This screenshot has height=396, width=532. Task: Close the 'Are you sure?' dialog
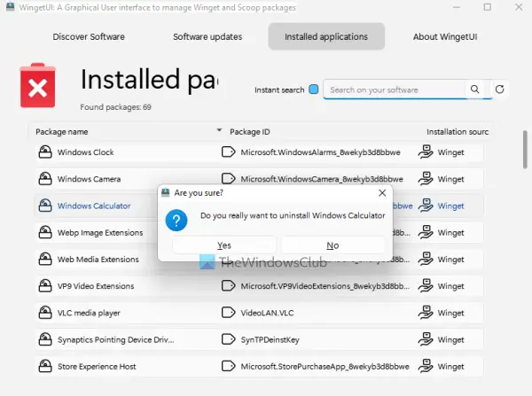[x=382, y=193]
